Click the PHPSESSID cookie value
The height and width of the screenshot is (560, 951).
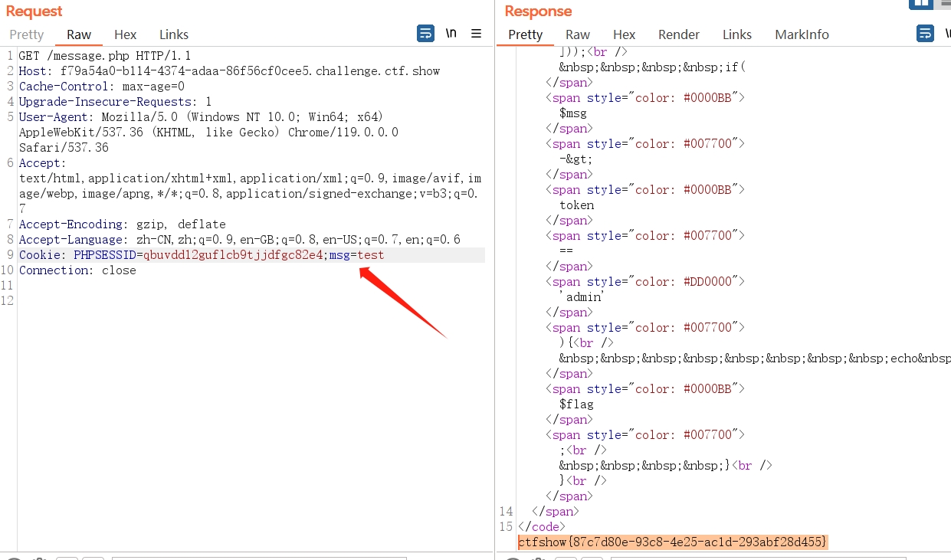coord(233,255)
